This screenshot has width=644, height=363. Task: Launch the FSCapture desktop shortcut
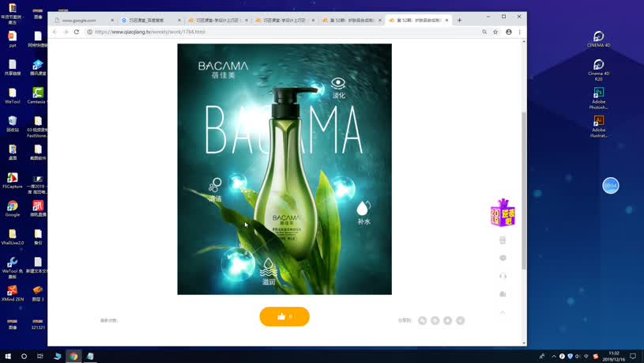click(x=13, y=180)
